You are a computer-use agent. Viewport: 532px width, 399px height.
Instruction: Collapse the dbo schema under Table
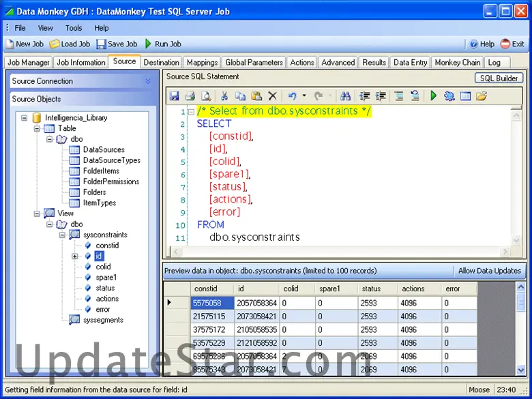pyautogui.click(x=50, y=139)
